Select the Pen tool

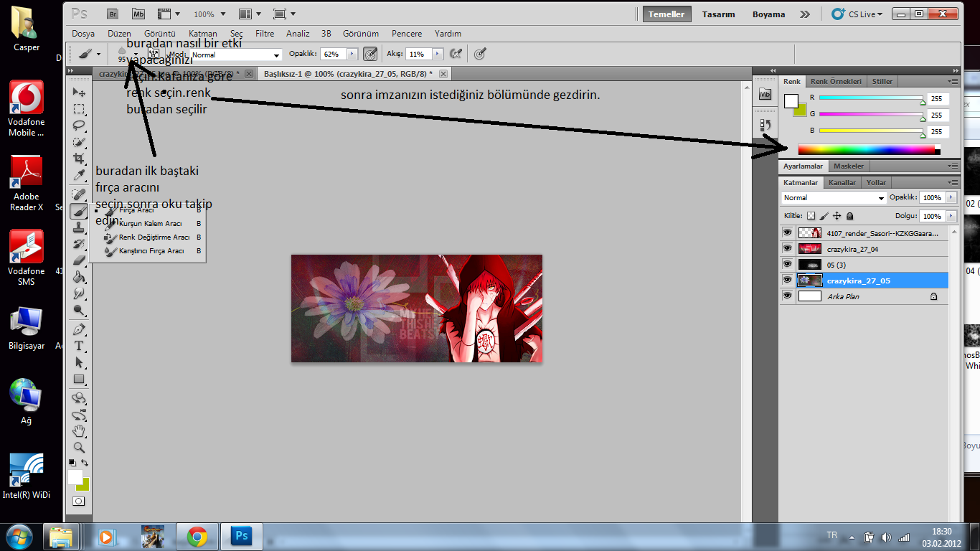click(79, 329)
